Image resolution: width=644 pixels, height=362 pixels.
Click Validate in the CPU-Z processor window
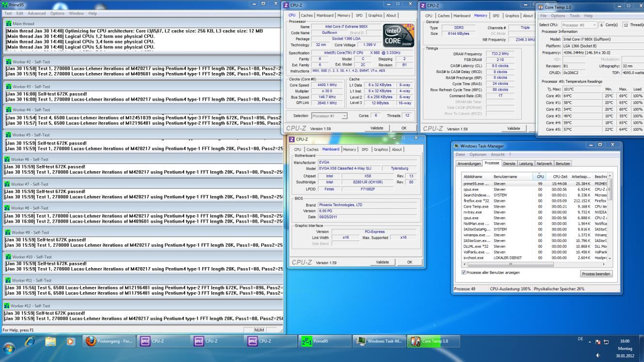377,128
